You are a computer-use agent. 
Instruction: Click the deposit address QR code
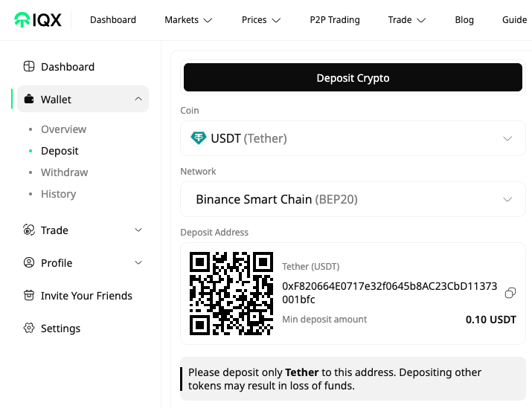pos(231,294)
